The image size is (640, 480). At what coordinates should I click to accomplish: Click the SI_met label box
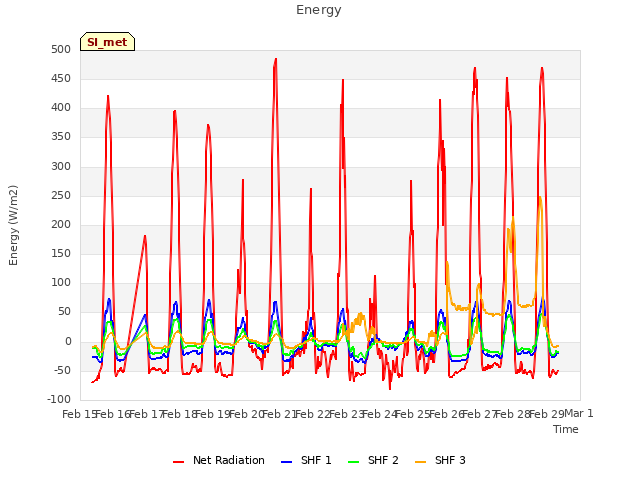point(107,42)
